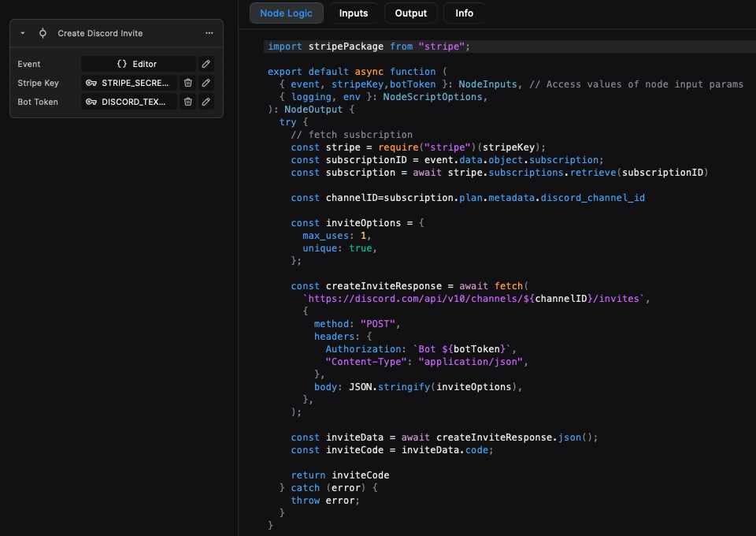Select the DISCORD_TEX... token value field
Screen dimensions: 756x536
[133, 102]
